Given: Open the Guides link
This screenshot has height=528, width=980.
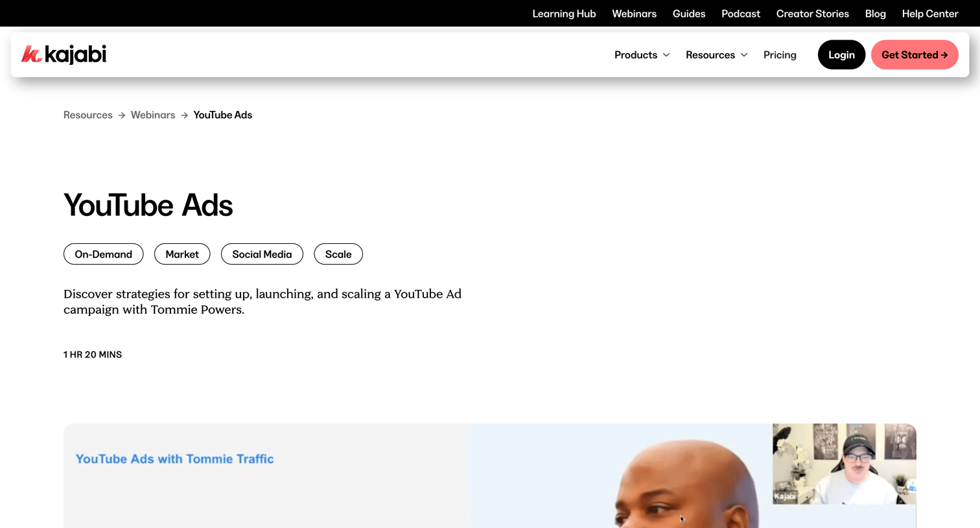Looking at the screenshot, I should [689, 14].
